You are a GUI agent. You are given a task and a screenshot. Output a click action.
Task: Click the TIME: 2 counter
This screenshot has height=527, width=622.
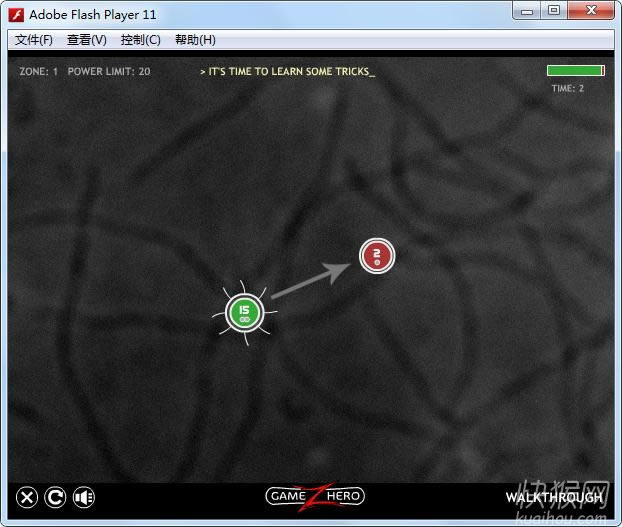click(567, 88)
